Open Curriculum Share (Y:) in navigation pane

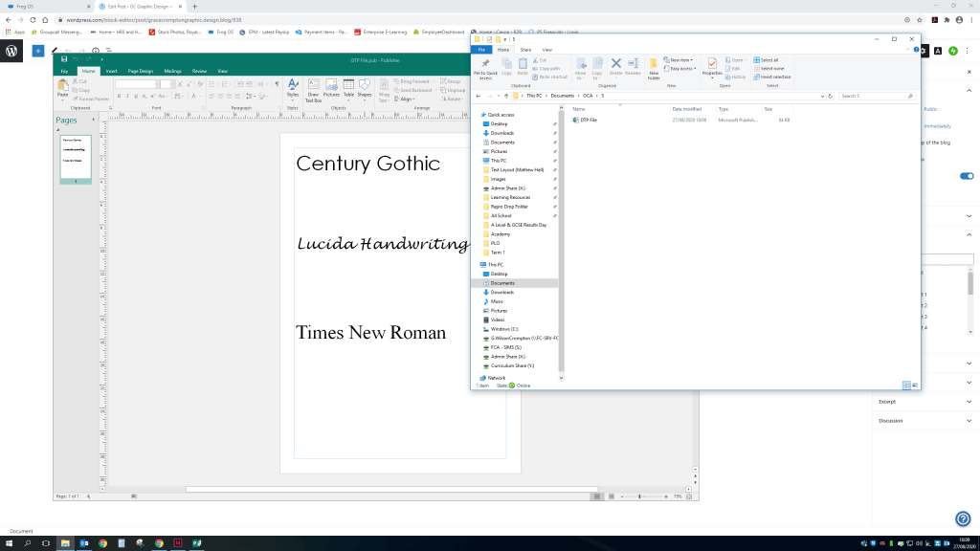pyautogui.click(x=512, y=365)
